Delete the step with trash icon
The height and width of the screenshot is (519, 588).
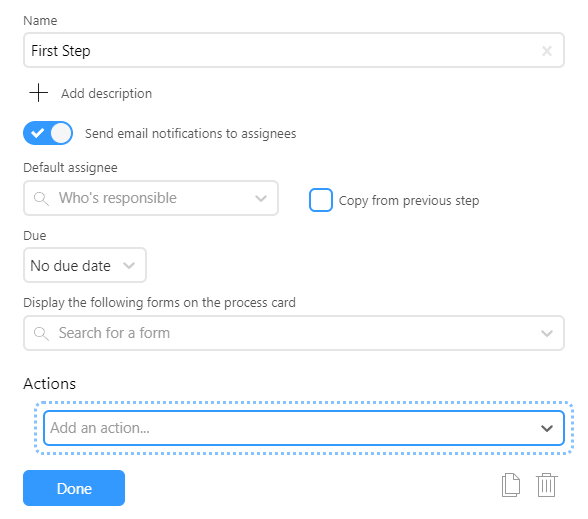click(x=546, y=485)
